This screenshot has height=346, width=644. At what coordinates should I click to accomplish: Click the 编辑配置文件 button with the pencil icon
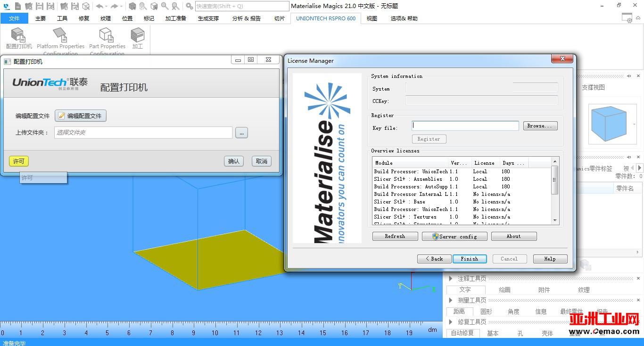(x=81, y=116)
